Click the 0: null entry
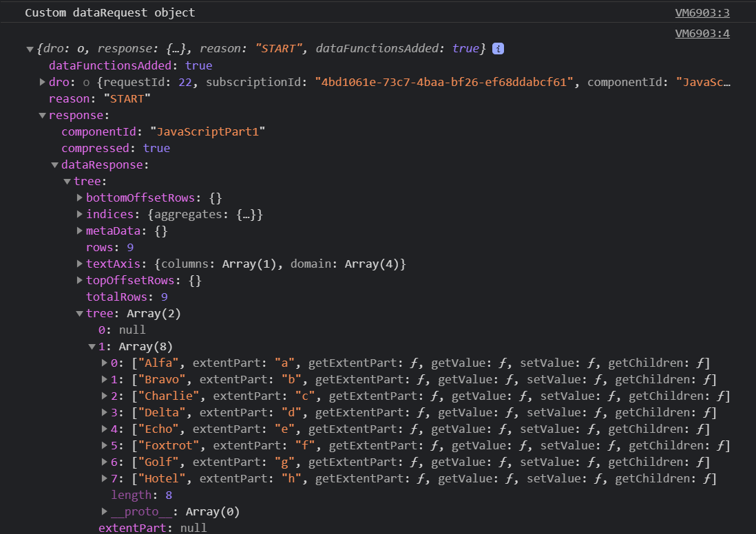Viewport: 756px width, 534px height. pyautogui.click(x=122, y=330)
